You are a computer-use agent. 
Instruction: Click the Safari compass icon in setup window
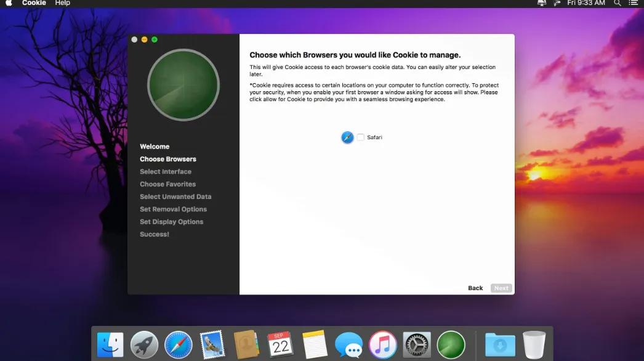coord(347,137)
